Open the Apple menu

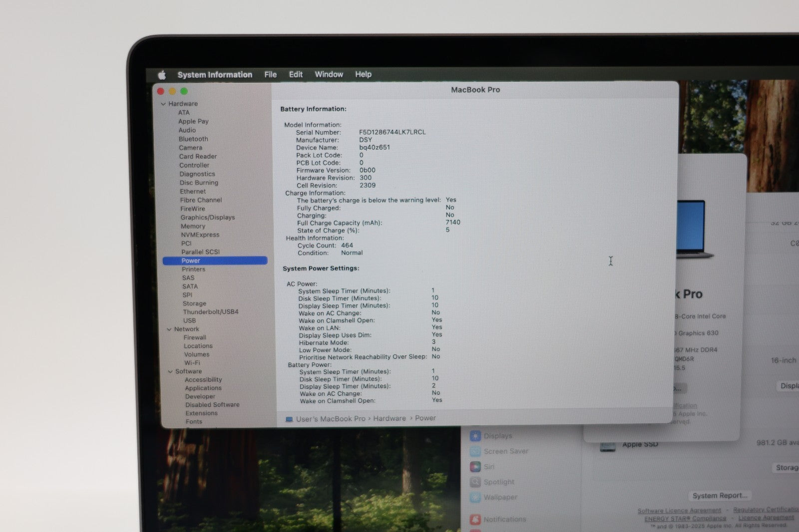click(162, 75)
